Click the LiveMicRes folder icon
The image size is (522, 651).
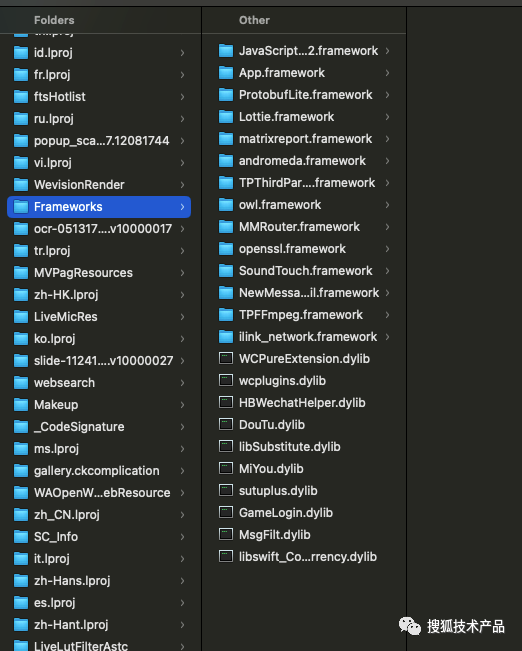pos(21,316)
